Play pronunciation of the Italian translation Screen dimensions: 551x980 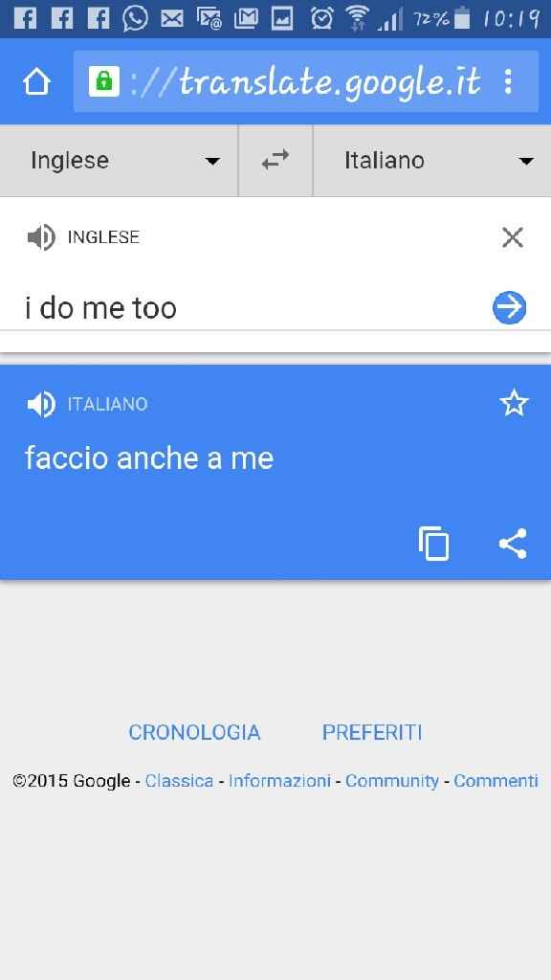[41, 404]
